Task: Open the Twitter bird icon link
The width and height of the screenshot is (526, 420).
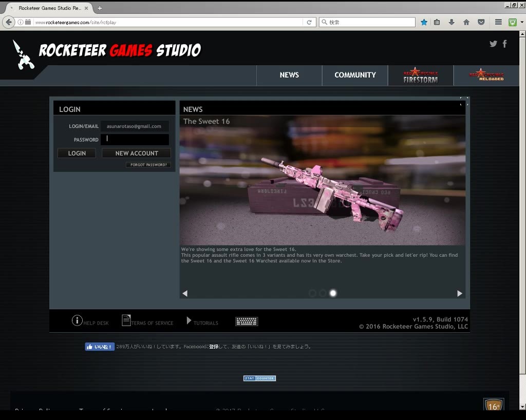Action: click(x=493, y=44)
